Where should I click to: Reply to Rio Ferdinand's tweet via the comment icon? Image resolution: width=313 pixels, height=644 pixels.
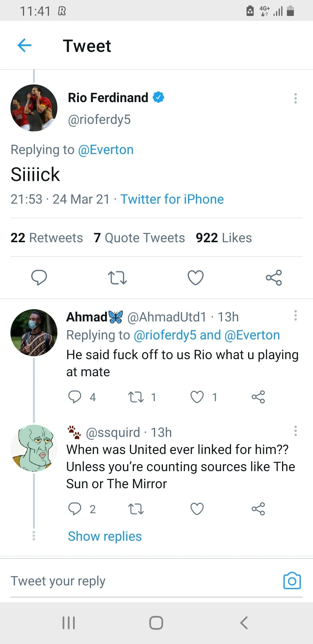point(39,278)
